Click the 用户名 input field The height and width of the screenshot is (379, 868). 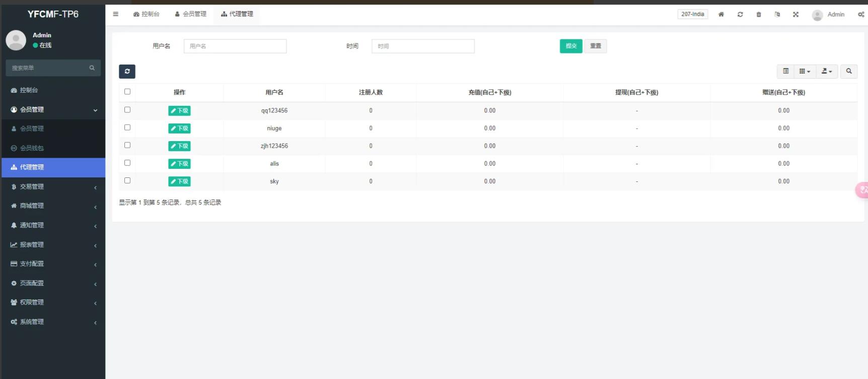click(235, 46)
